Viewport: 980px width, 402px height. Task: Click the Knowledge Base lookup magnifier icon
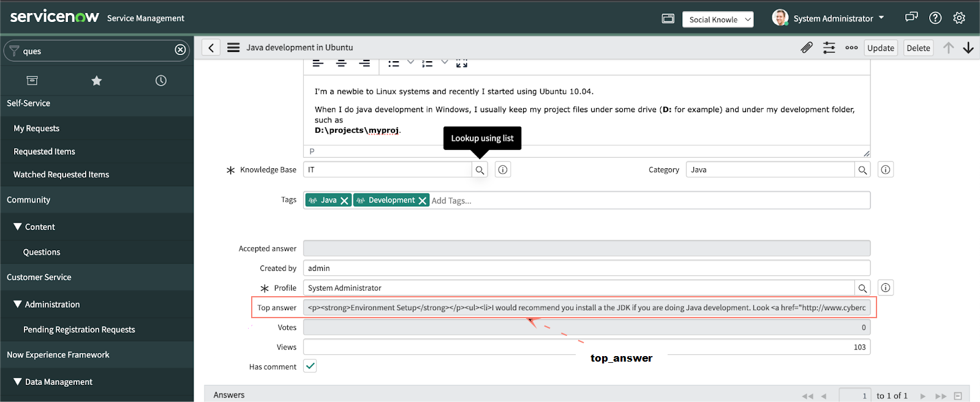480,170
